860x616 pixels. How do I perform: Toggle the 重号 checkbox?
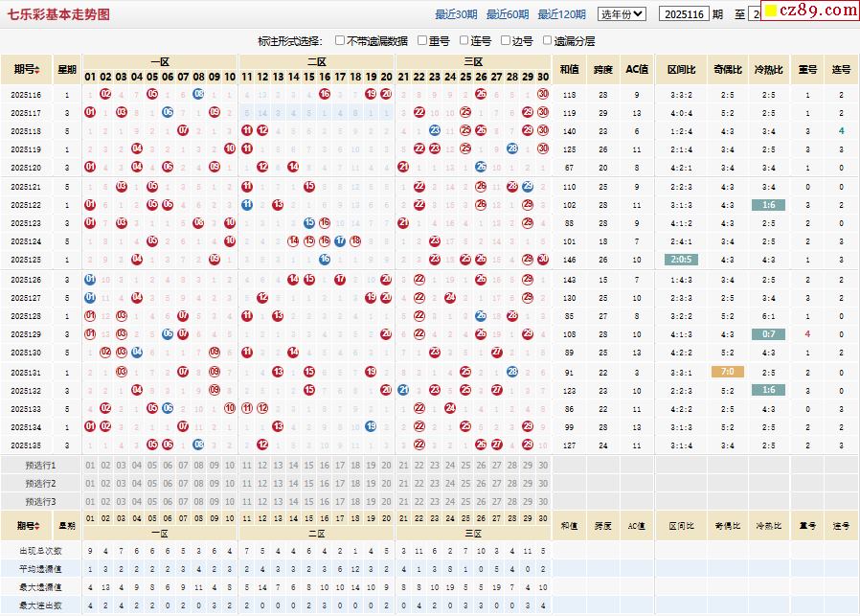pyautogui.click(x=422, y=41)
